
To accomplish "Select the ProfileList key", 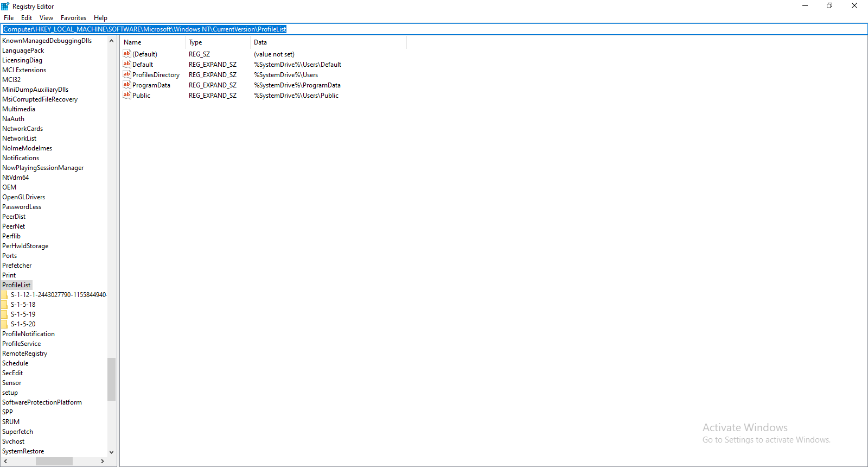I will [x=16, y=285].
